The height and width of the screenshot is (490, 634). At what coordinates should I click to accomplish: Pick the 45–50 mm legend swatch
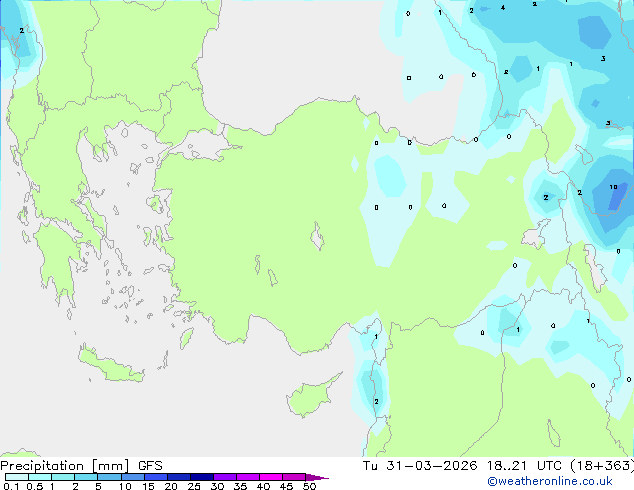coord(294,477)
